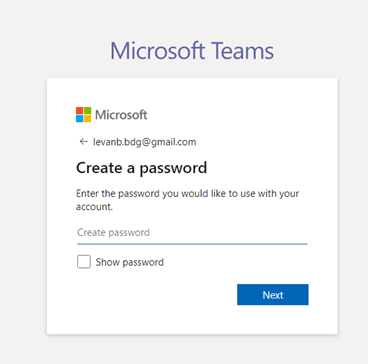Viewport: 368px width, 364px height.
Task: Click the word "Microsoft" in page title
Action: click(157, 51)
